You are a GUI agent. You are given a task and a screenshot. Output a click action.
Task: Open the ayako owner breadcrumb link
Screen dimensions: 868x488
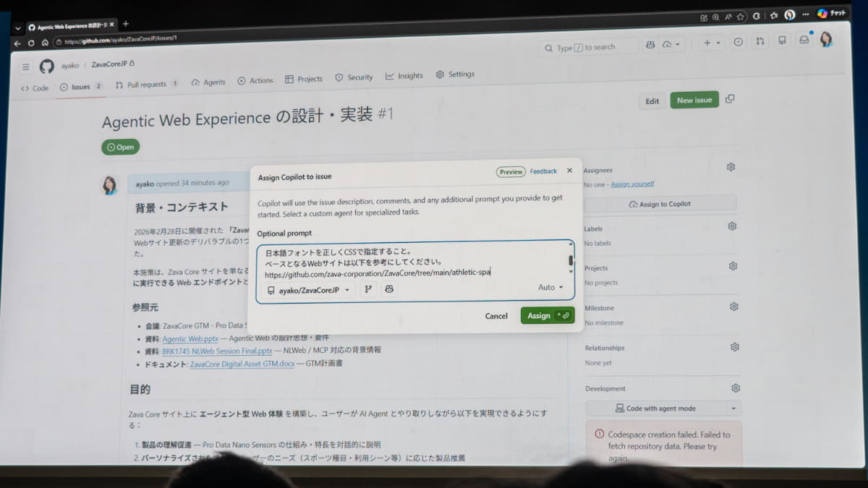69,65
